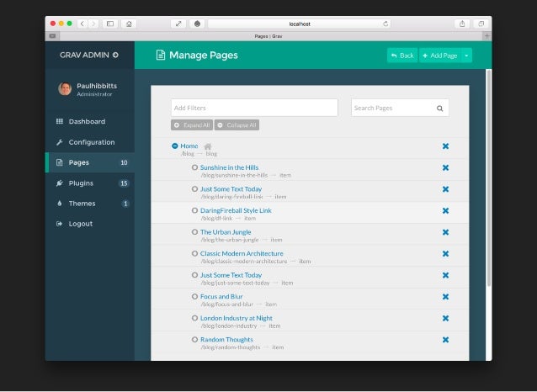Delete the Random Thoughts page
The image size is (537, 392).
coord(445,340)
